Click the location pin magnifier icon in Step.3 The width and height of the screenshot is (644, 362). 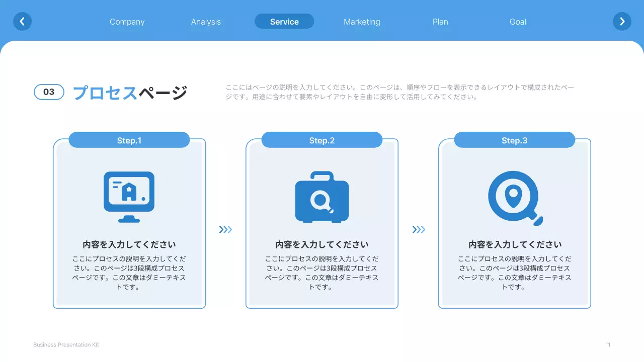tap(514, 197)
